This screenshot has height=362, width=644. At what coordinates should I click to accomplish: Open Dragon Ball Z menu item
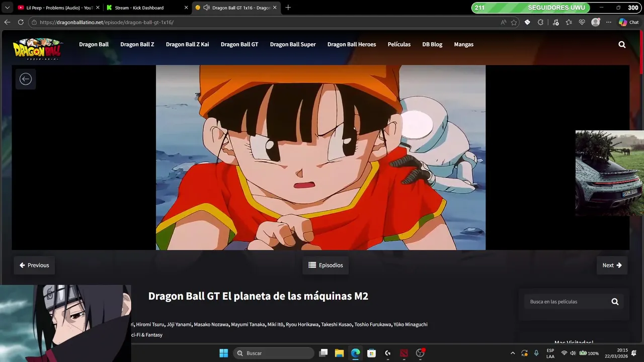click(x=137, y=44)
